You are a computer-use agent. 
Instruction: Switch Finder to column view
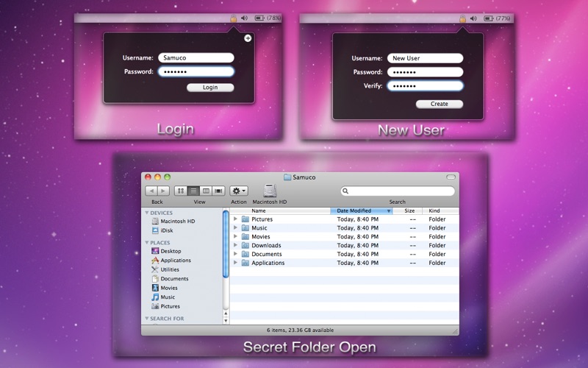(206, 191)
